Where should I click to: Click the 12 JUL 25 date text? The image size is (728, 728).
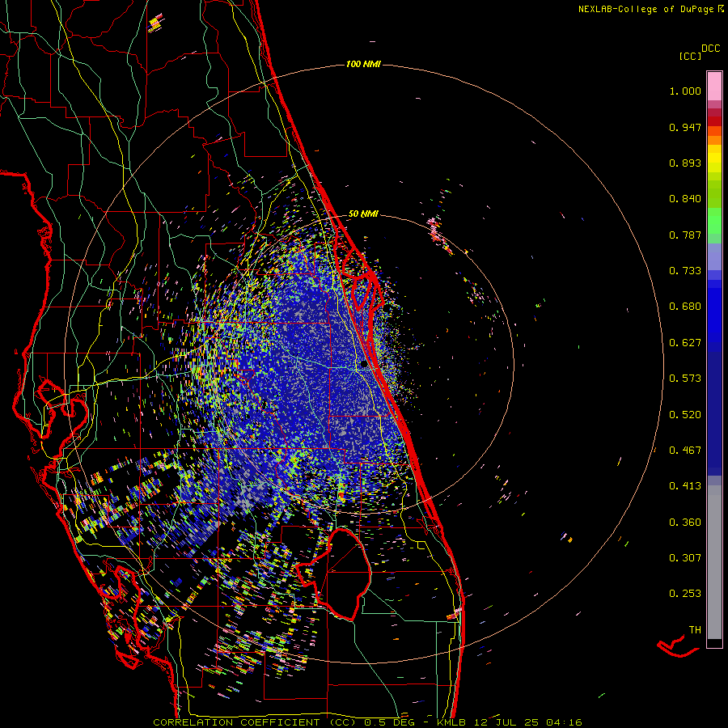coord(506,722)
